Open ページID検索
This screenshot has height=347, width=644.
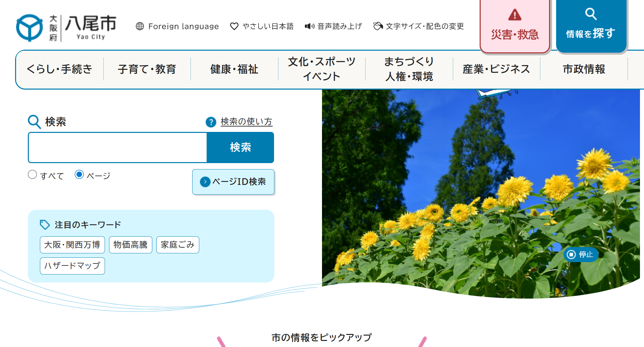[233, 182]
